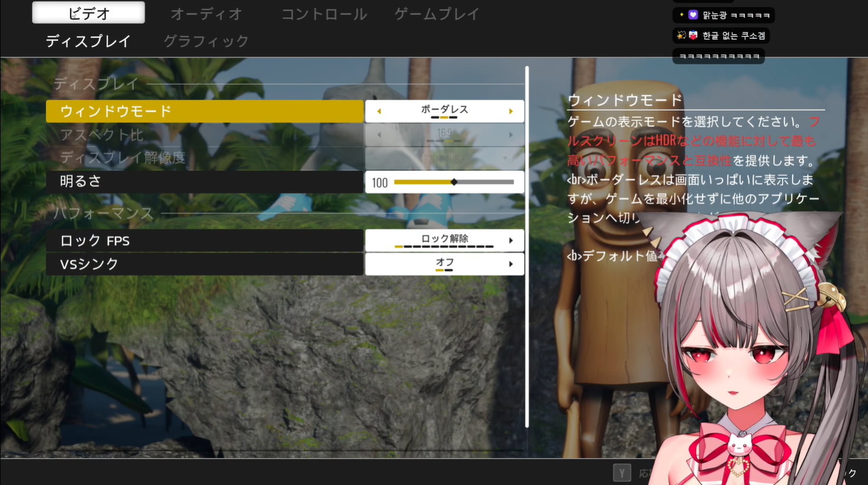Viewport: 868px width, 485px height.
Task: Click the left arrow for ウィンドウモード
Action: coord(379,111)
